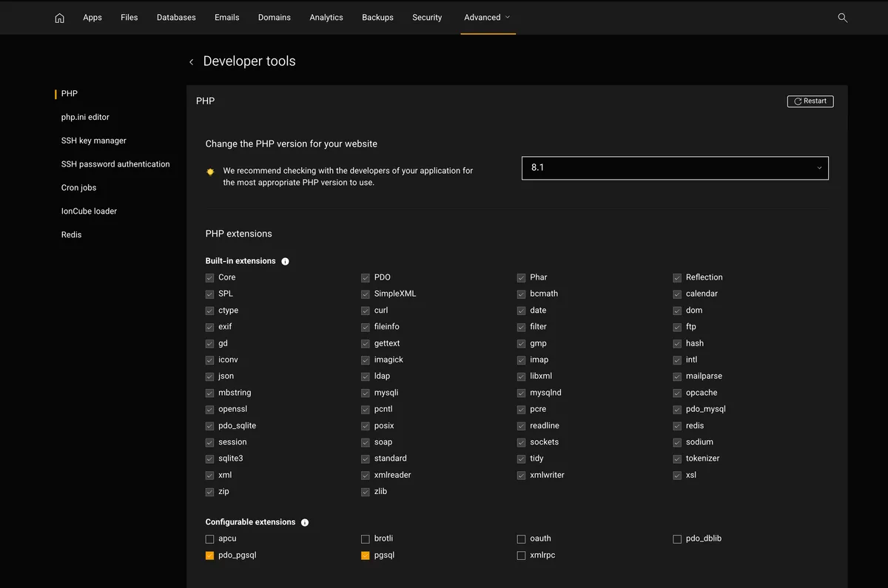Disable the pdo_pgsql extension checkbox
888x588 pixels.
click(x=210, y=555)
